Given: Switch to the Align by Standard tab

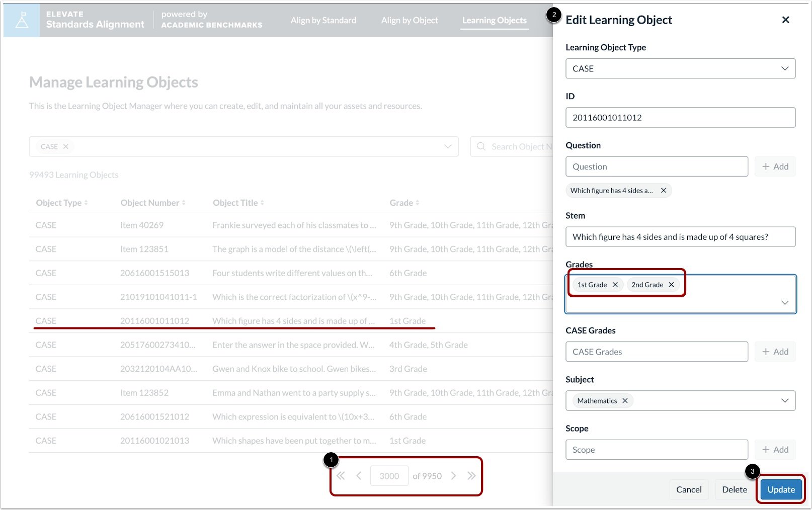Looking at the screenshot, I should point(323,20).
